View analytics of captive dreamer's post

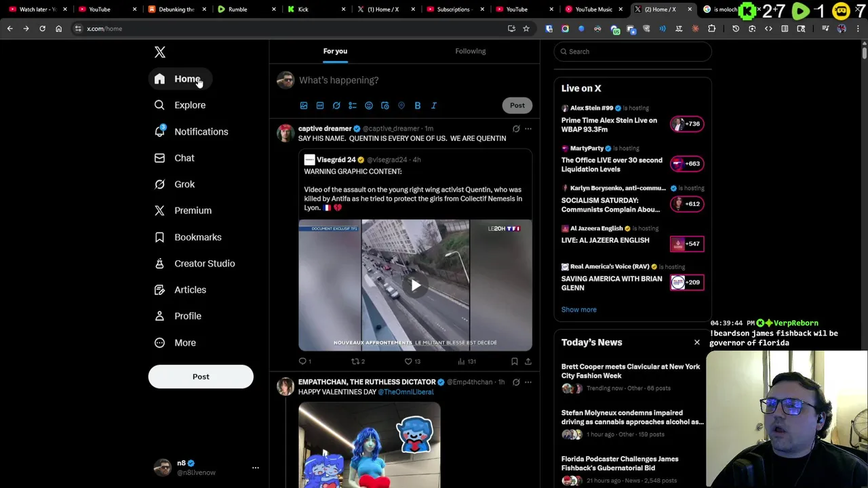[x=467, y=362]
